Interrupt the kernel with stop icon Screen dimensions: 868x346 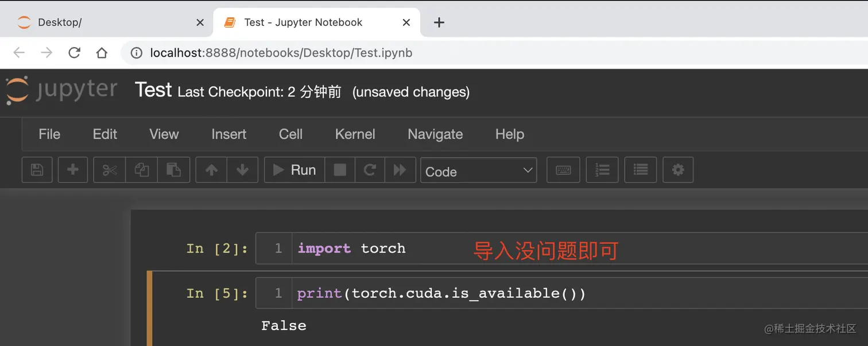click(x=340, y=170)
